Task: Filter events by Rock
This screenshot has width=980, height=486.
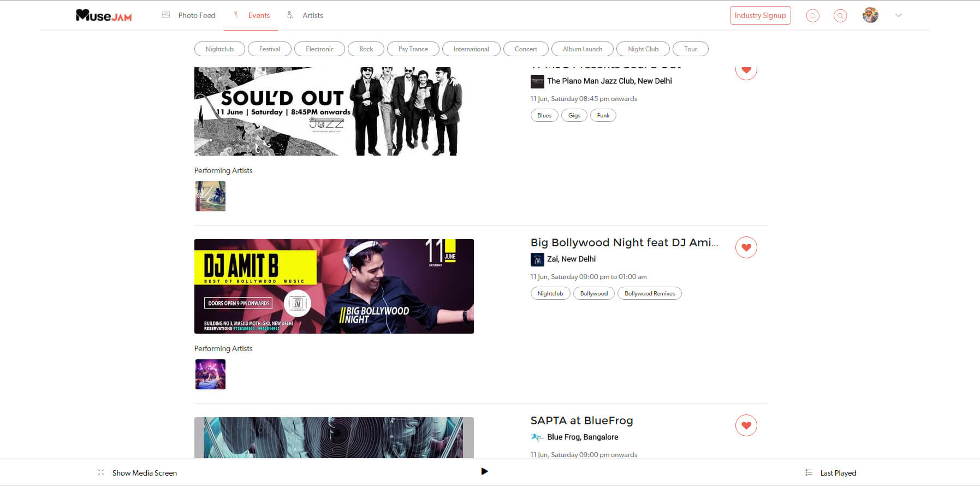Action: pyautogui.click(x=366, y=49)
